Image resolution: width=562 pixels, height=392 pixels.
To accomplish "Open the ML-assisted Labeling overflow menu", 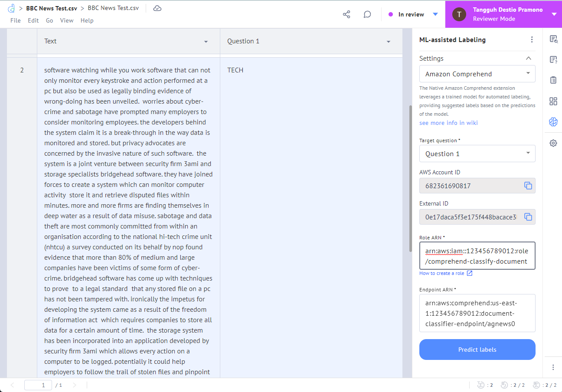I will [532, 39].
